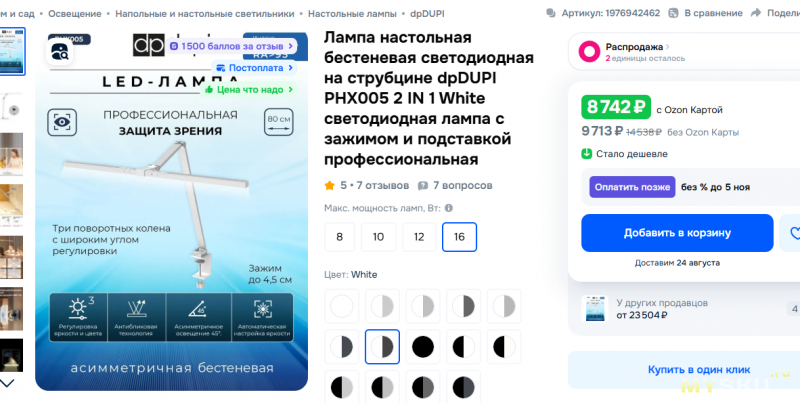The image size is (800, 403).
Task: Open the Распродажа sale details
Action: pyautogui.click(x=637, y=47)
